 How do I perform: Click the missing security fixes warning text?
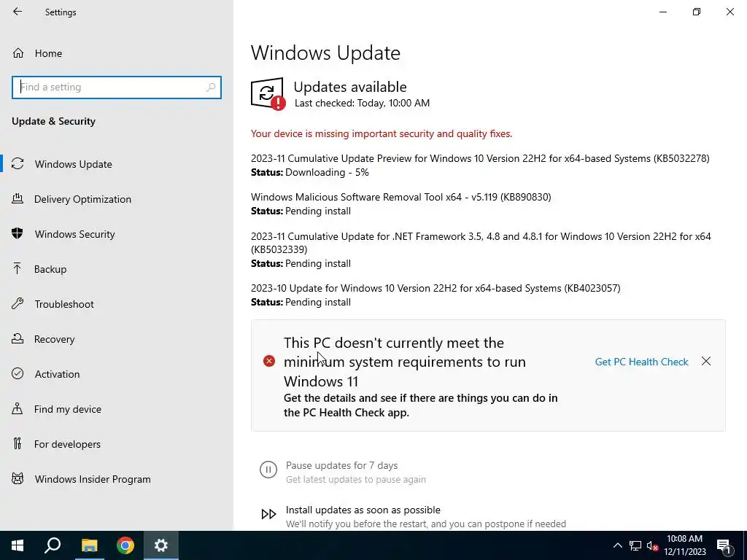381,134
